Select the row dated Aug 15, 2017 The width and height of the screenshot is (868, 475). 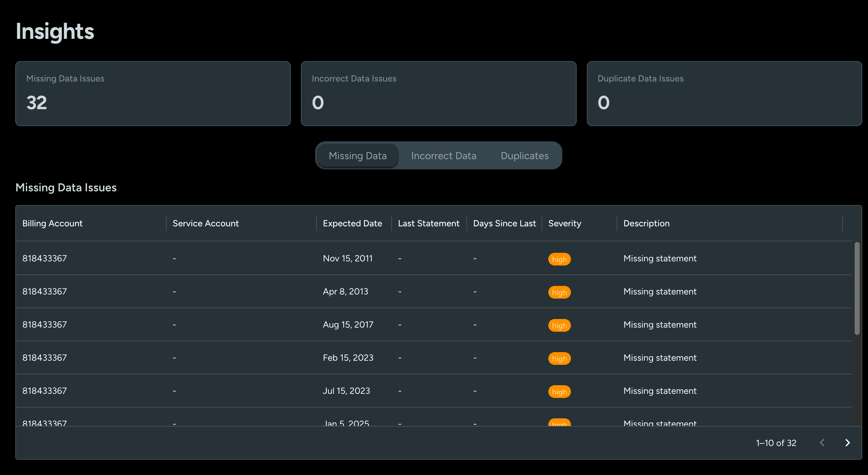coord(348,324)
